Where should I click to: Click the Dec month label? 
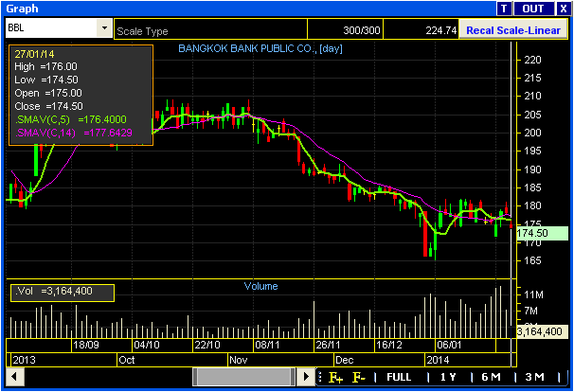pyautogui.click(x=345, y=360)
